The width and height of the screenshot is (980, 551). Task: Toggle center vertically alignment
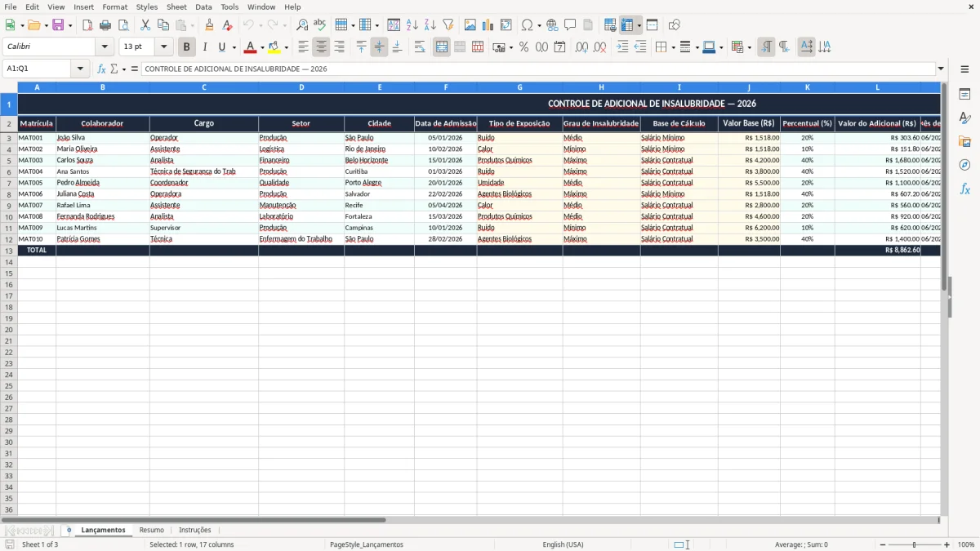coord(379,47)
